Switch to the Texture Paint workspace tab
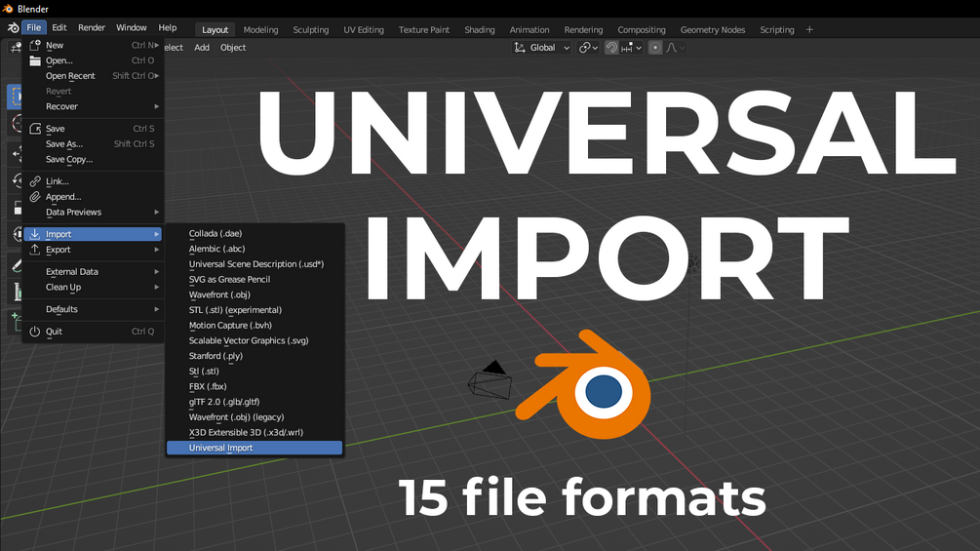 pos(424,30)
